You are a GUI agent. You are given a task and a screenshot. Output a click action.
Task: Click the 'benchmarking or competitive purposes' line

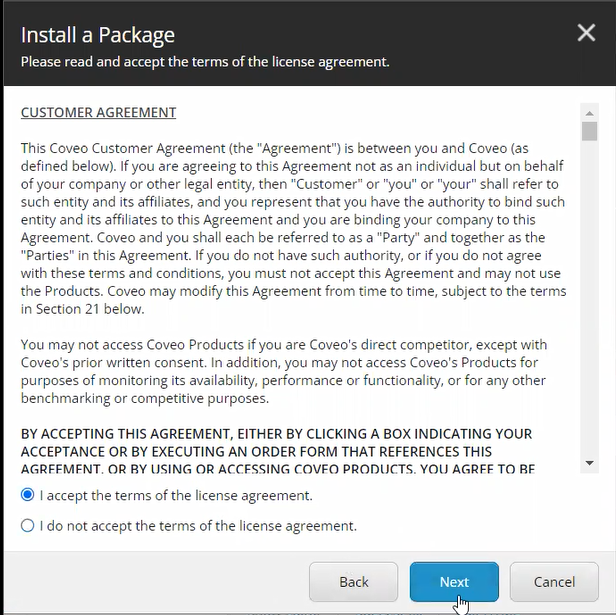click(145, 398)
